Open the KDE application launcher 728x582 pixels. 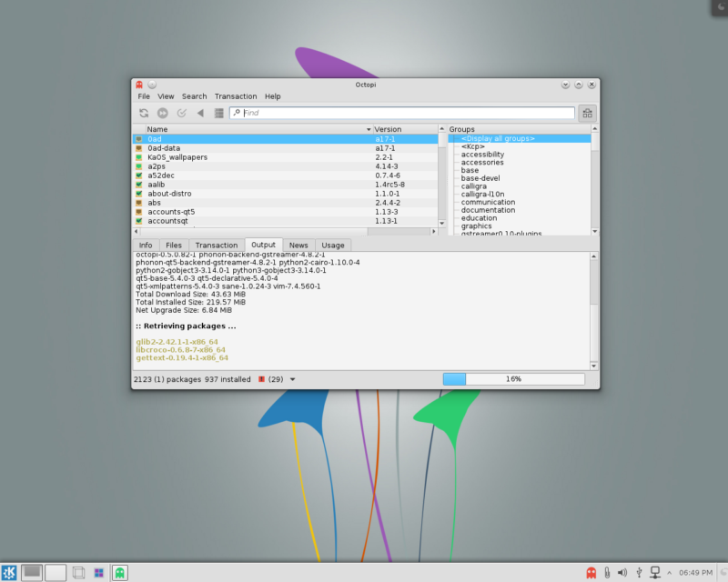pos(9,573)
